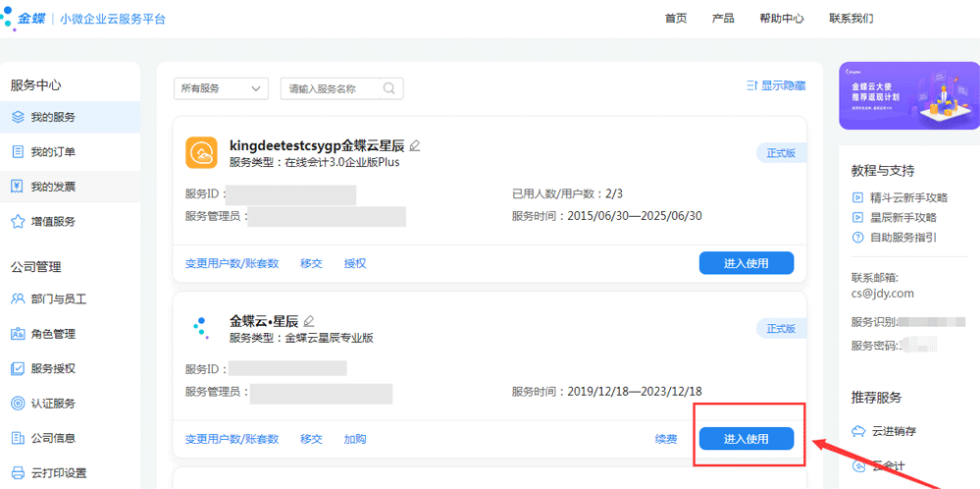Click the 增值服务 star icon
Image resolution: width=980 pixels, height=489 pixels.
coord(18,221)
